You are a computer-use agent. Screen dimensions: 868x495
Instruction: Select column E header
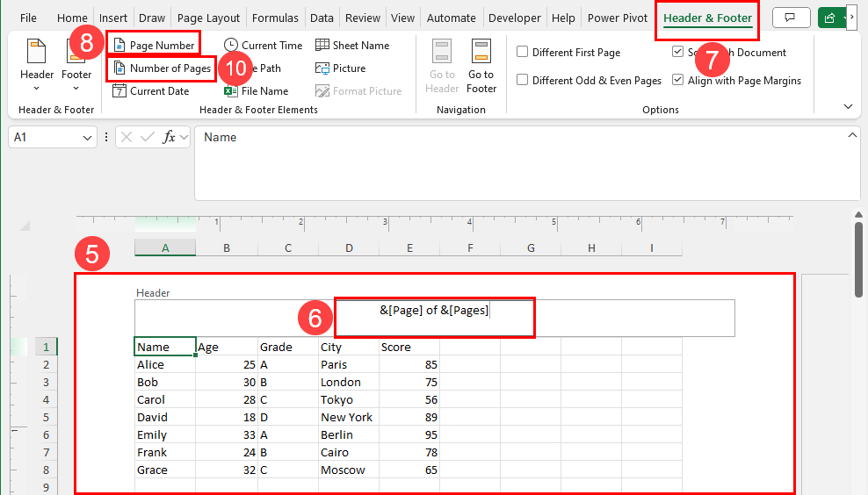(x=409, y=248)
